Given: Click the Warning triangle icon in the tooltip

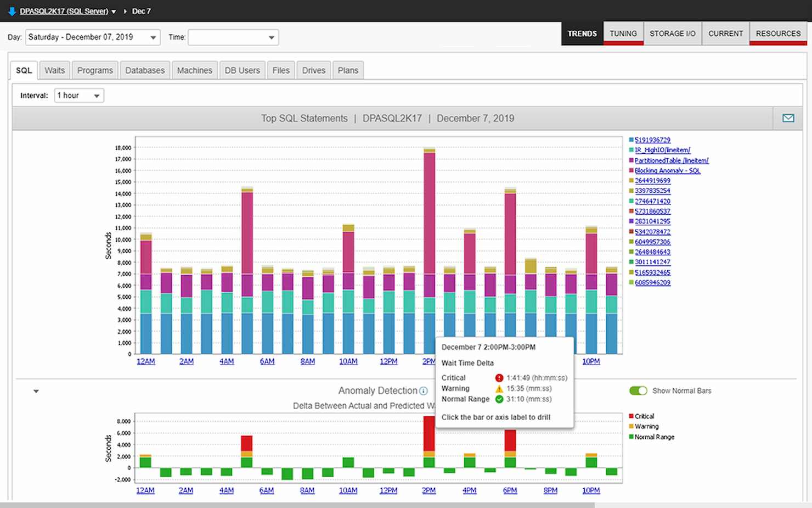Looking at the screenshot, I should (x=499, y=388).
